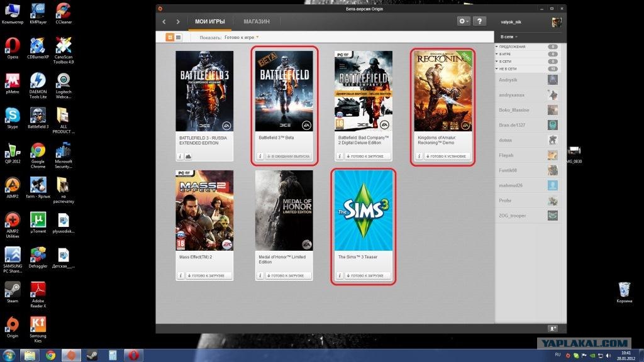Open the Steam desktop shortcut

(x=13, y=293)
